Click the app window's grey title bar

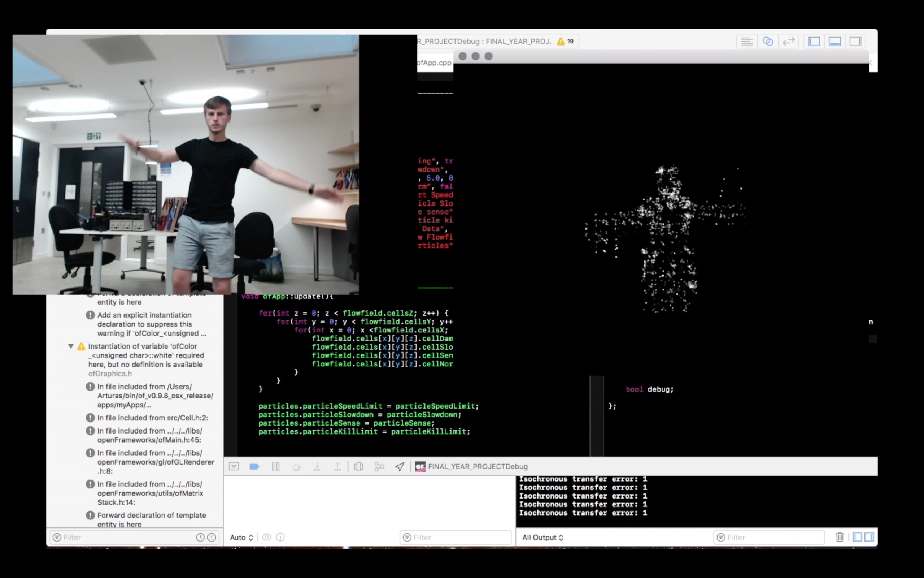[x=661, y=56]
